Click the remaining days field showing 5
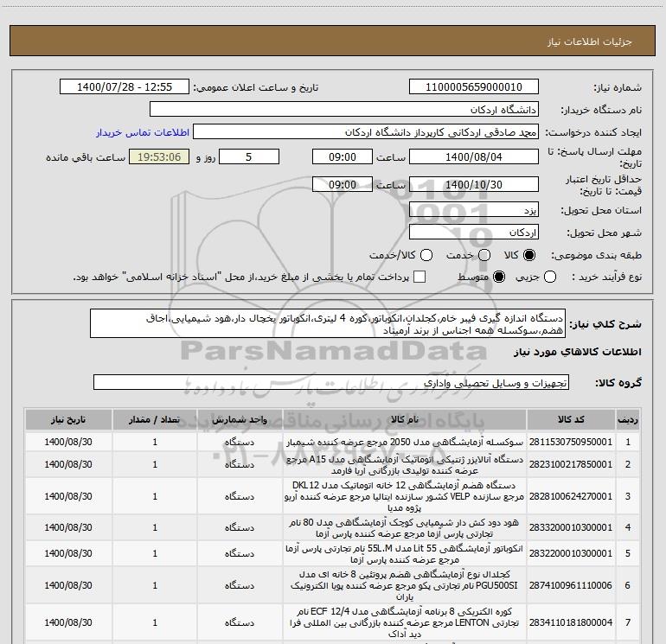Image resolution: width=666 pixels, height=644 pixels. point(249,156)
